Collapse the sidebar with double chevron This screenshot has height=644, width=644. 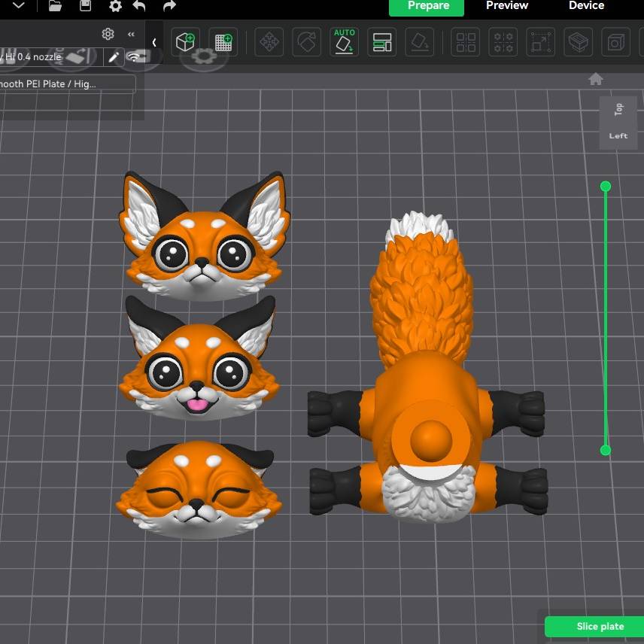click(x=131, y=34)
